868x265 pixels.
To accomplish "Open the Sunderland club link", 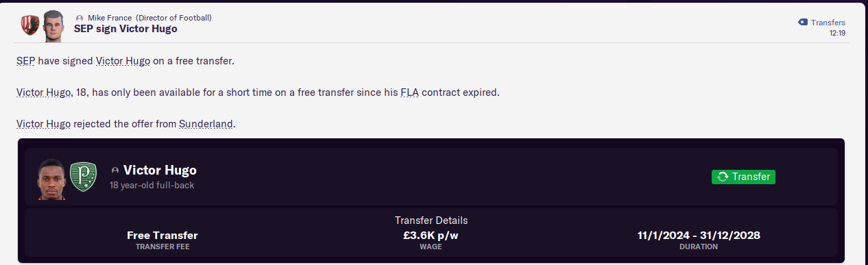I will pyautogui.click(x=206, y=125).
